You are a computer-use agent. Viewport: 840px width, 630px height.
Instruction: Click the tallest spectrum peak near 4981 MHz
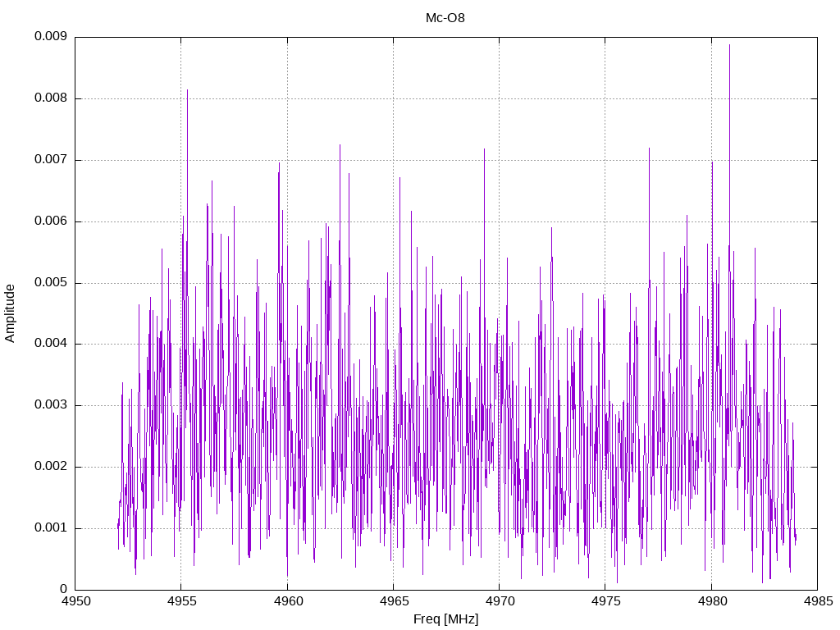[x=729, y=45]
